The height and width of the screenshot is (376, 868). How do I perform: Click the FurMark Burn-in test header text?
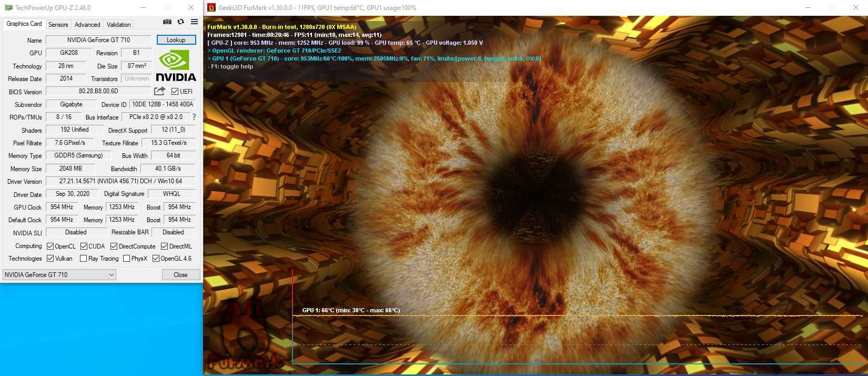point(281,27)
